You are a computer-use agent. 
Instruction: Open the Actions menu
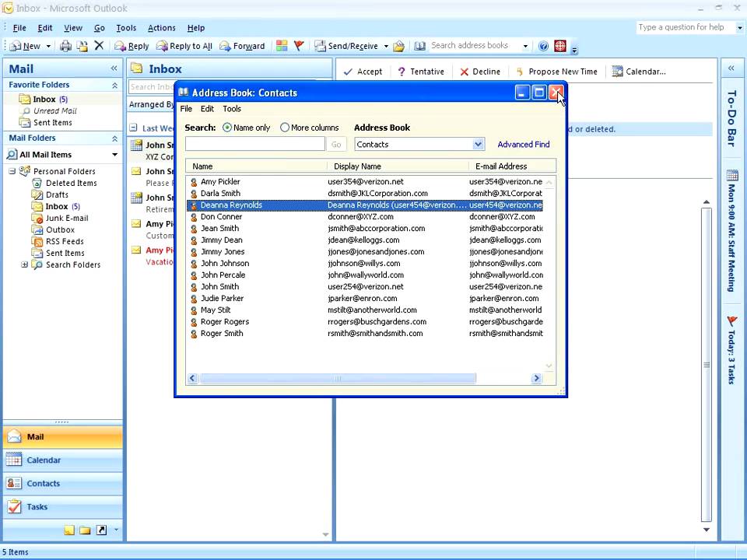pos(162,28)
